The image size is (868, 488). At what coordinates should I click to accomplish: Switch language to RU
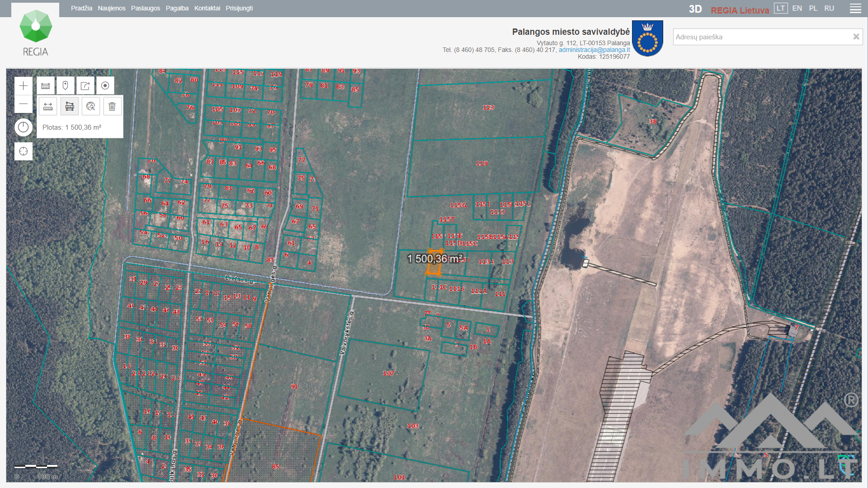point(829,8)
